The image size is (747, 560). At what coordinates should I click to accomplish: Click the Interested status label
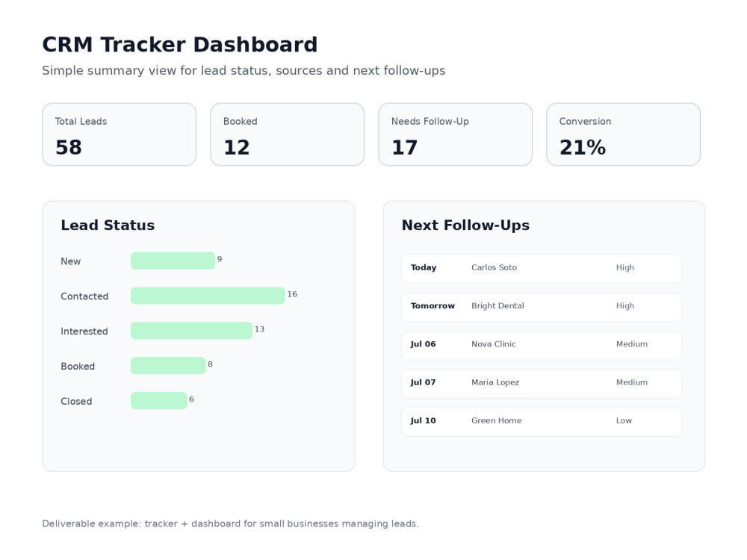pyautogui.click(x=84, y=331)
